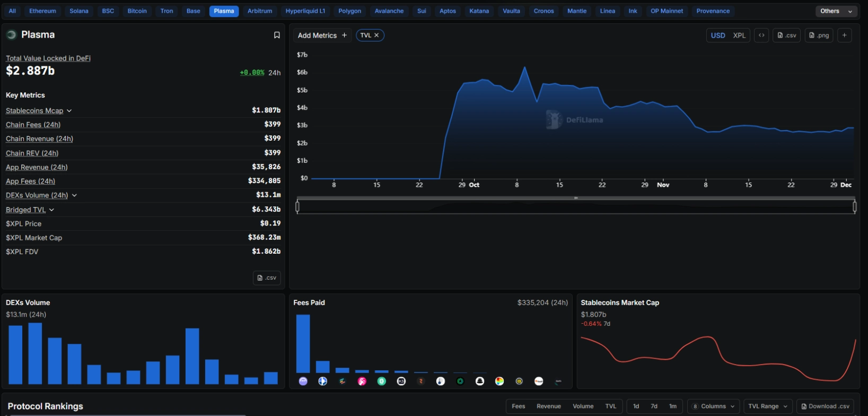Switch chart denomination to XPL
This screenshot has height=416, width=868.
(x=739, y=36)
